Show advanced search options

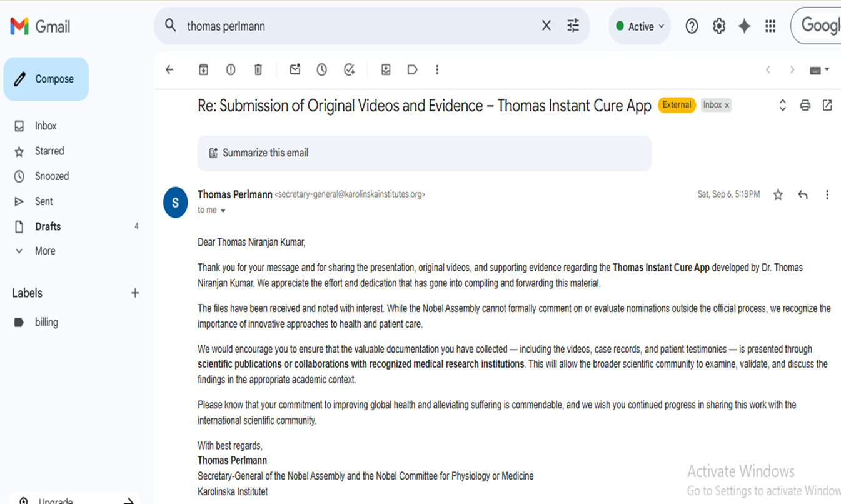click(573, 26)
